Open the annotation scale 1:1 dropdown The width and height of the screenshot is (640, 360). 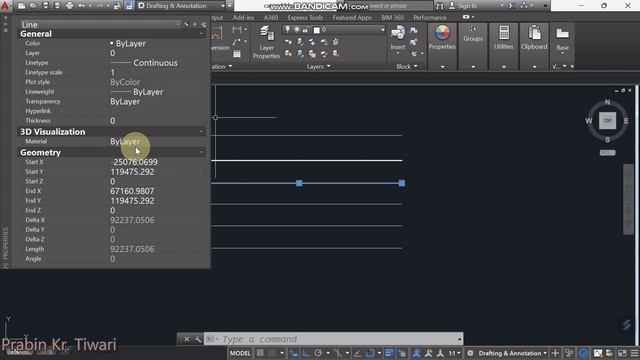[x=454, y=353]
